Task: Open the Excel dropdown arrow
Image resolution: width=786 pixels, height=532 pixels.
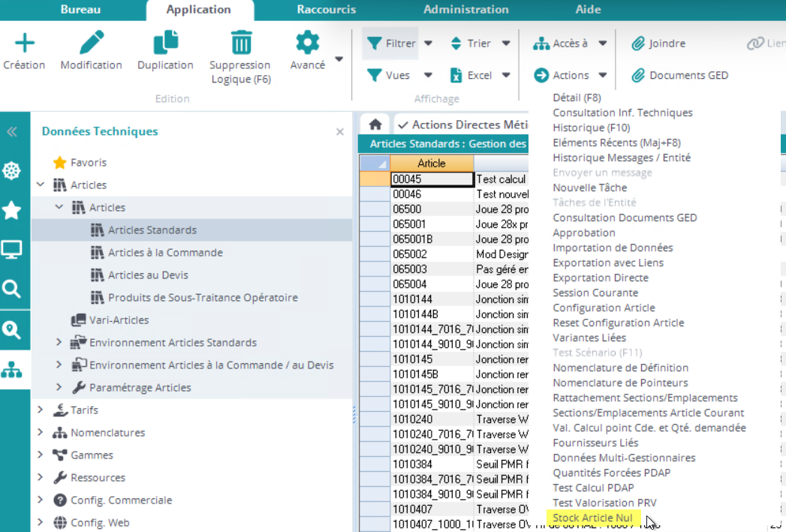Action: coord(506,75)
